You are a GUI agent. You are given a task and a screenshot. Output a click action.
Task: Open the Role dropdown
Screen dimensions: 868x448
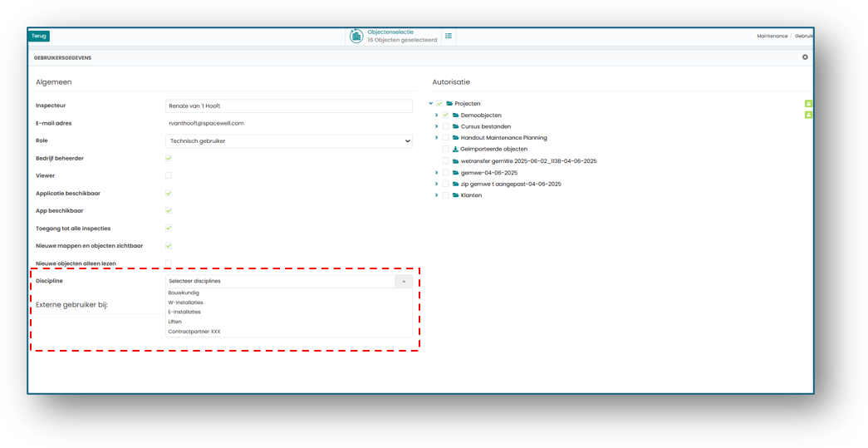[x=289, y=141]
